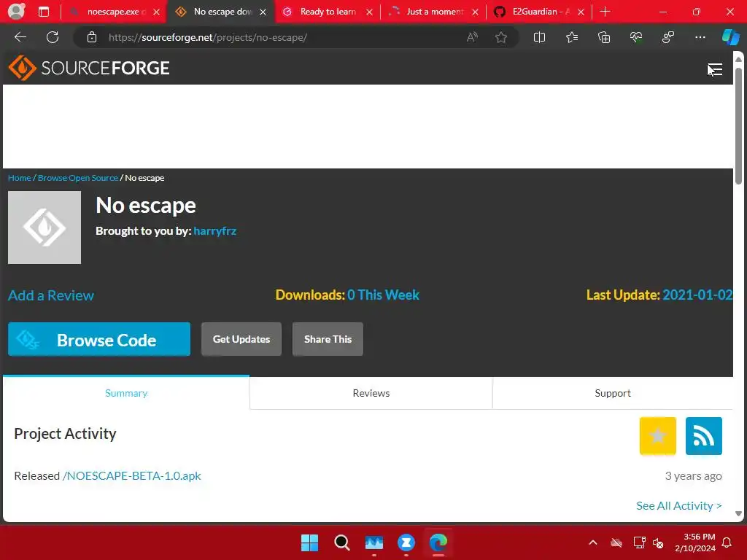The image size is (747, 560).
Task: Click the Share This button
Action: 328,339
